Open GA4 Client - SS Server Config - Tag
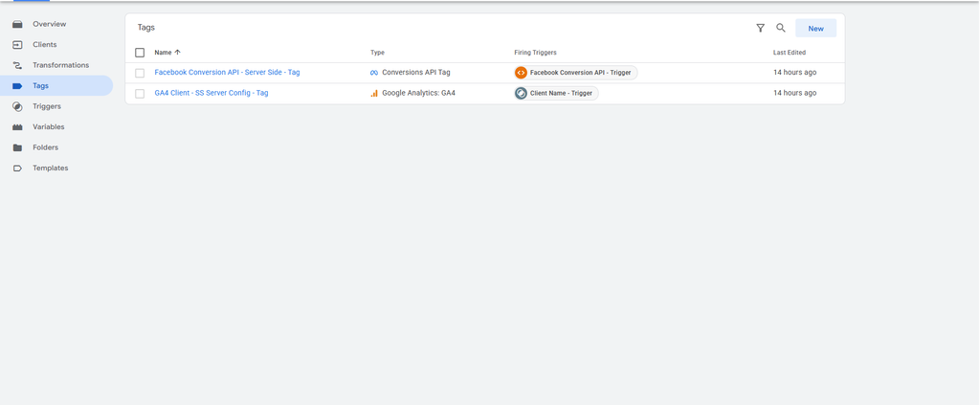 tap(212, 93)
